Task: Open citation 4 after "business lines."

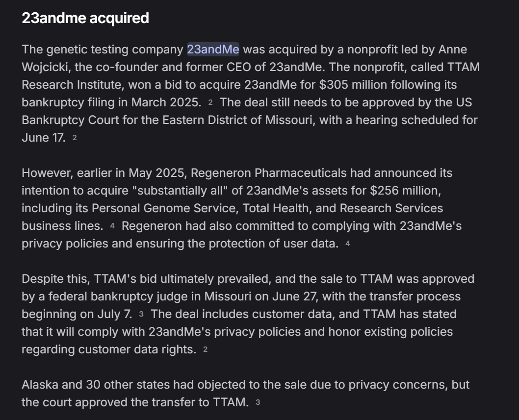Action: (112, 226)
